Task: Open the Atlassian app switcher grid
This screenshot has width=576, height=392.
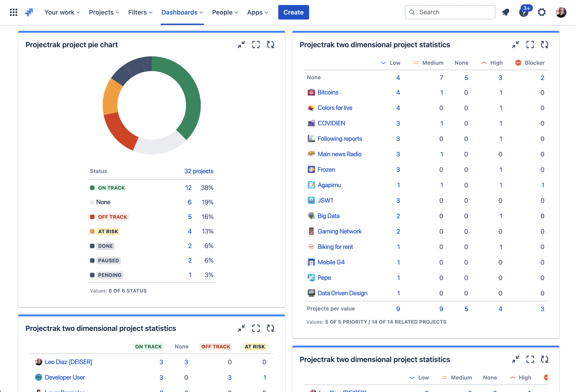Action: [x=13, y=12]
